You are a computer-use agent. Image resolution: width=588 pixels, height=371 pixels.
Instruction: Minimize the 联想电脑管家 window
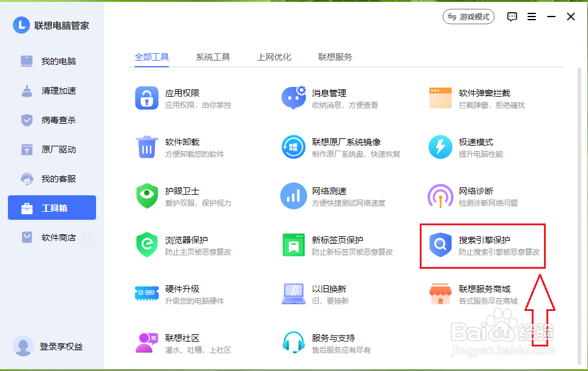point(551,17)
